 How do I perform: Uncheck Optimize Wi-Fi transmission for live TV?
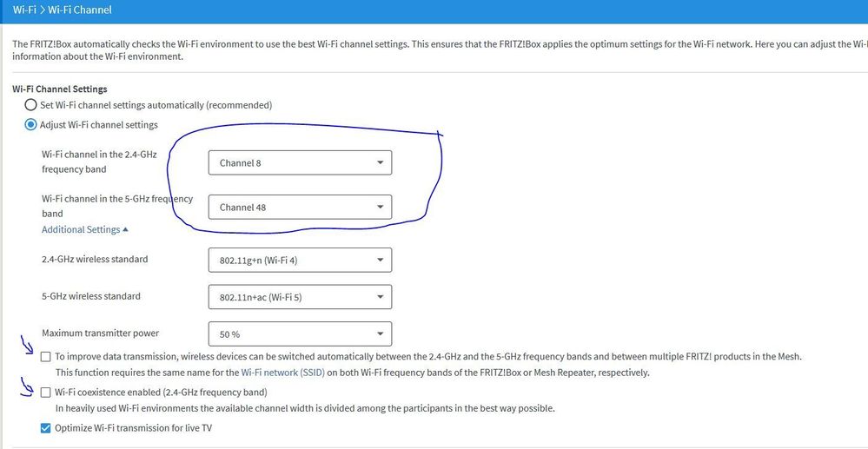[45, 428]
